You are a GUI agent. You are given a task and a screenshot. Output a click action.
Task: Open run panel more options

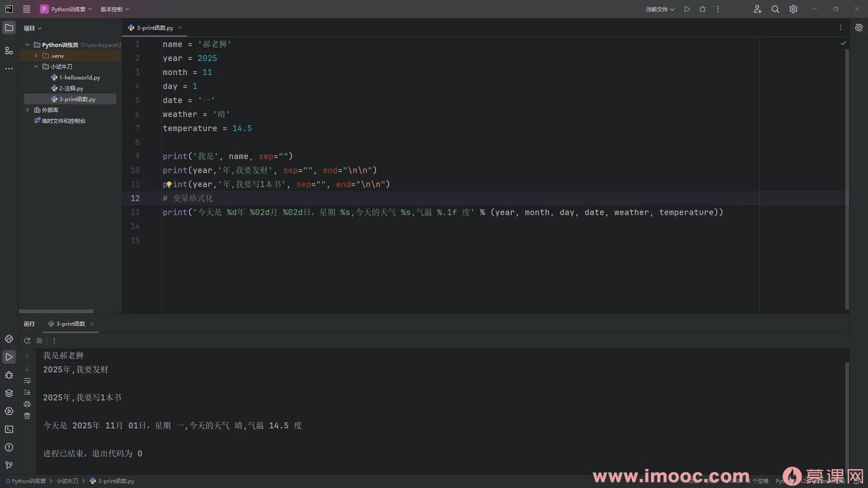pos(54,341)
